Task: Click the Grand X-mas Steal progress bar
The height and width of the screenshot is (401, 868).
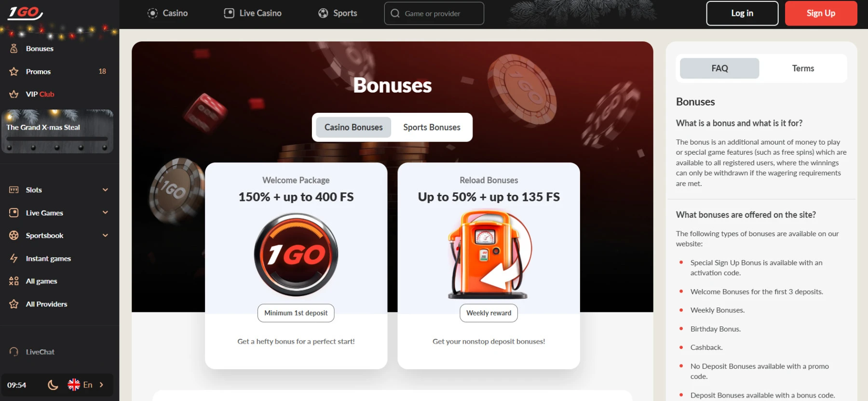Action: click(x=57, y=139)
